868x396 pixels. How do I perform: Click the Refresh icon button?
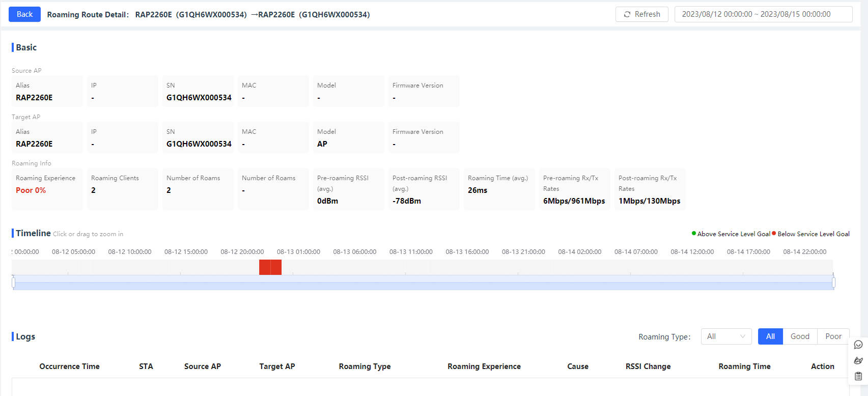[x=641, y=14]
